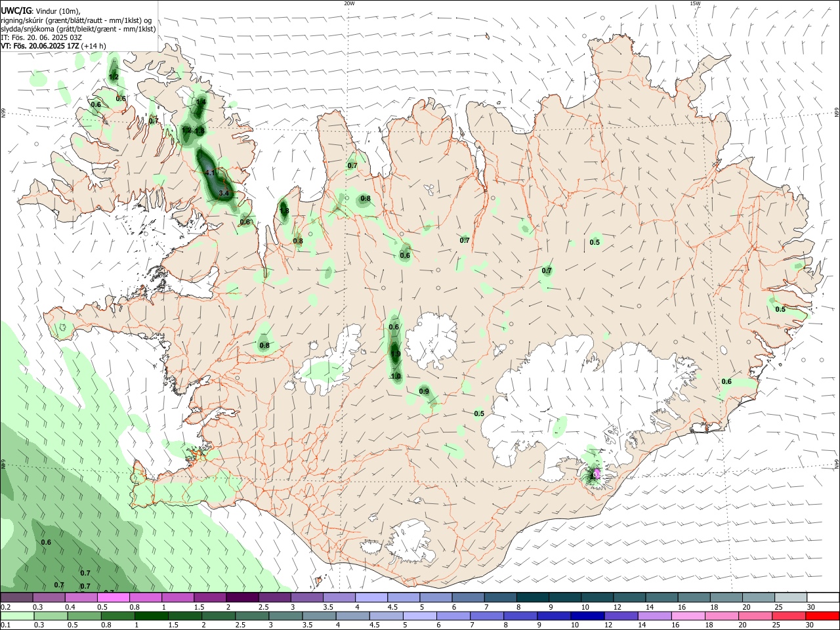Select the '0.1' legend scale label
Image resolution: width=840 pixels, height=630 pixels.
tap(5, 625)
